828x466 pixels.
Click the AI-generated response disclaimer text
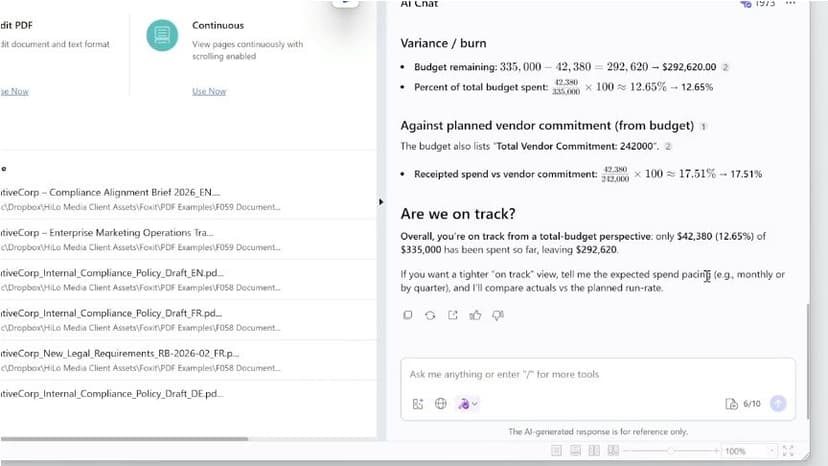[x=598, y=432]
